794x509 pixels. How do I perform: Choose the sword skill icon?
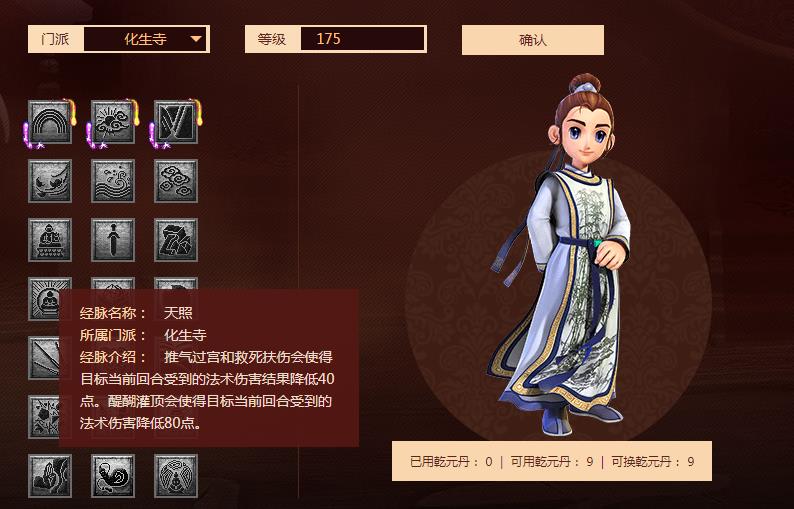[x=112, y=240]
